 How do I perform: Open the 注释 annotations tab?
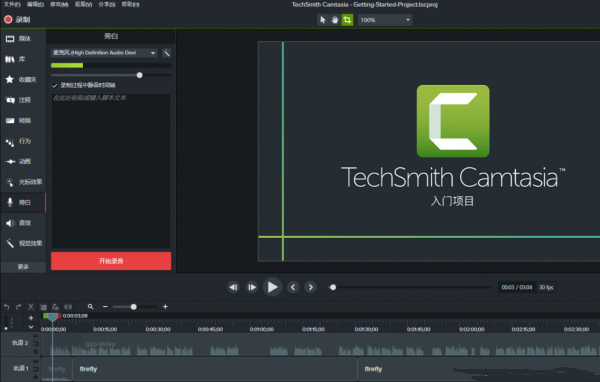tap(23, 100)
